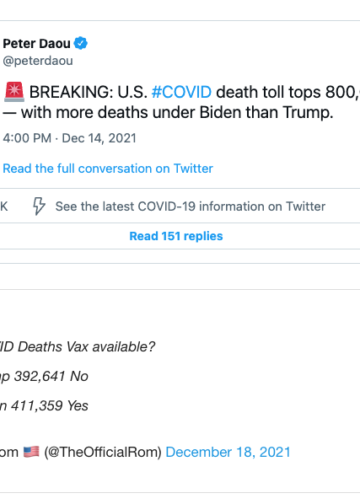Click the US flag emoji before @TheOfficialRom
The height and width of the screenshot is (504, 360).
coord(31,452)
